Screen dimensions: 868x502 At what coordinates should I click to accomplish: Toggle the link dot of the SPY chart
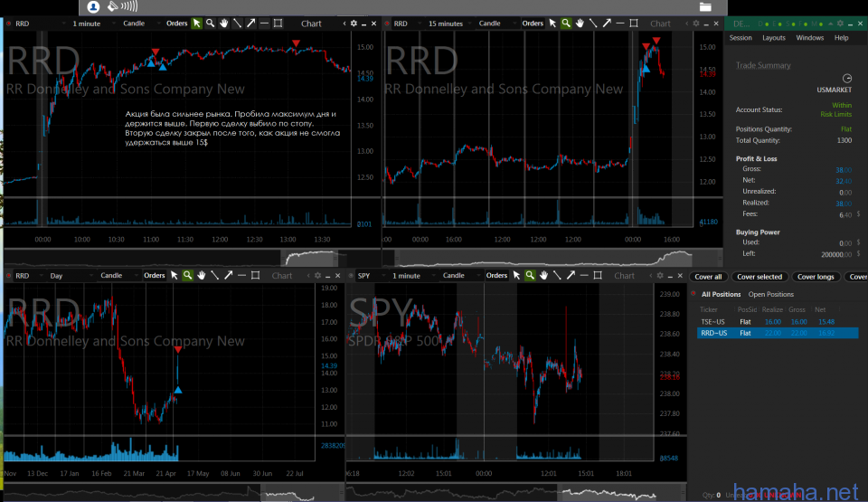tap(351, 275)
